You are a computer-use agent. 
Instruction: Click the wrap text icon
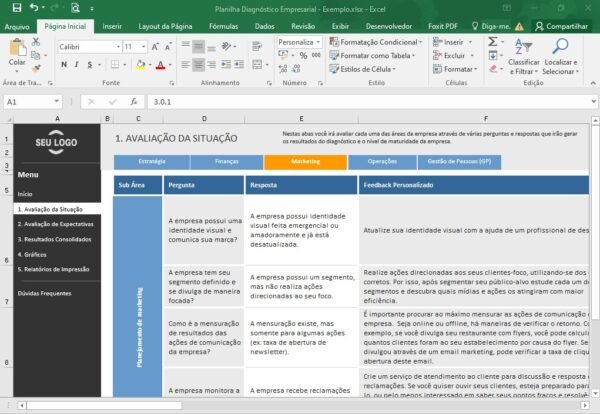coord(257,47)
